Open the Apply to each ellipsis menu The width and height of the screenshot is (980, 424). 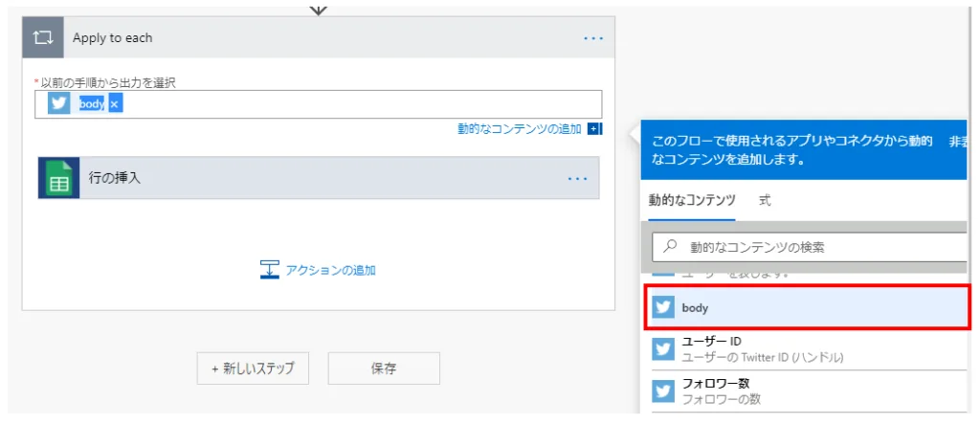[593, 38]
